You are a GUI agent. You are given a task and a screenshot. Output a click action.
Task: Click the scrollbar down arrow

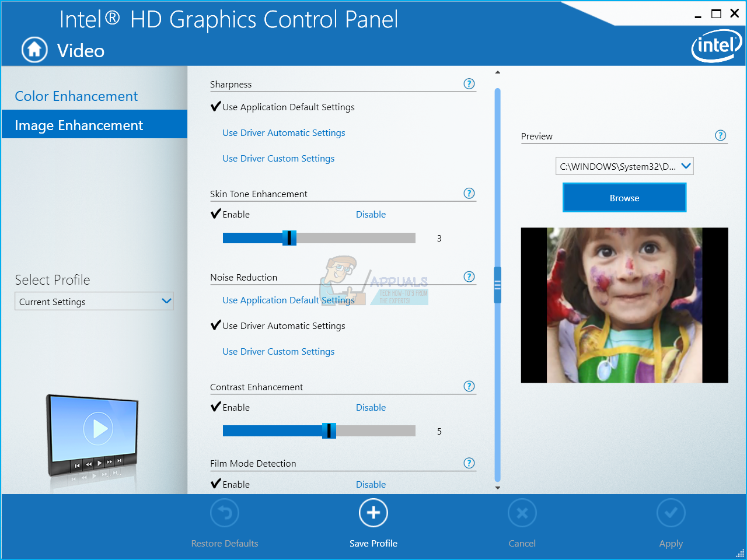click(x=498, y=488)
